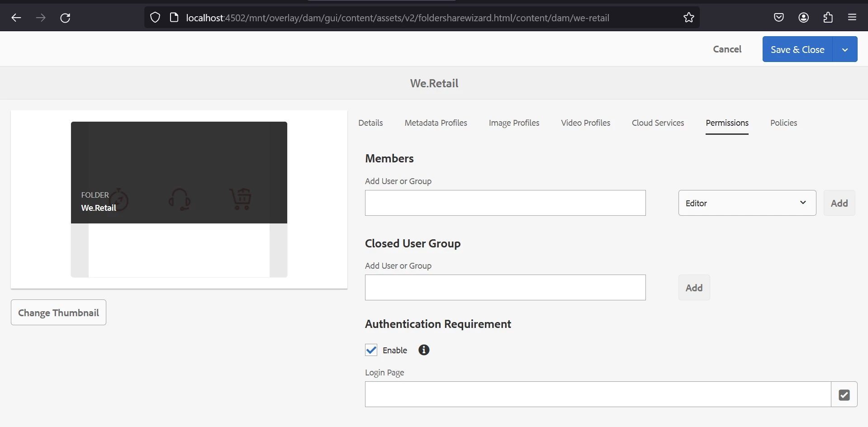This screenshot has width=868, height=427.
Task: Open the Login Page path picker icon
Action: pyautogui.click(x=844, y=394)
